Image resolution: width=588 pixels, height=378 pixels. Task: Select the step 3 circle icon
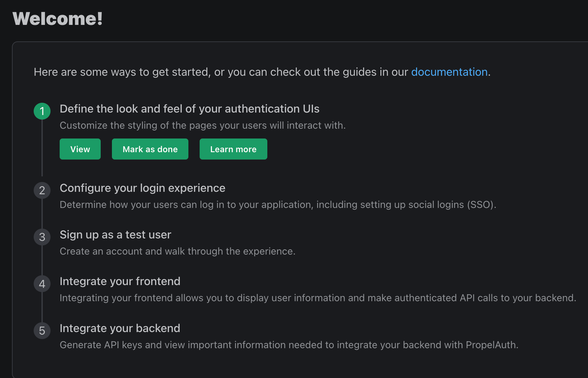(42, 237)
